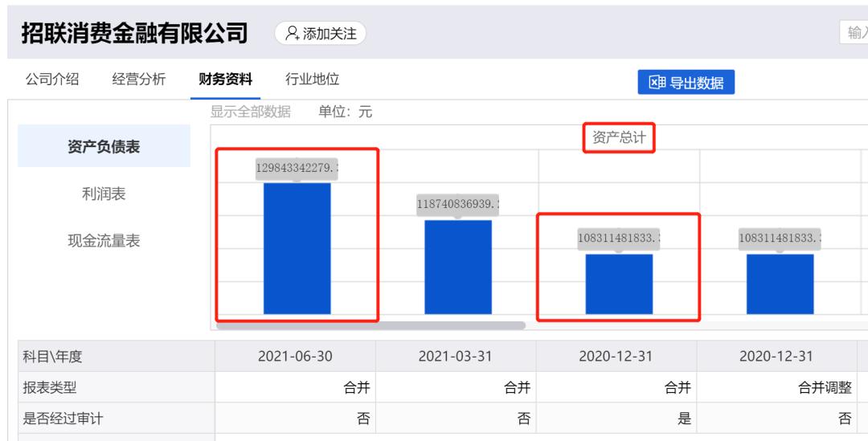Screen dimensions: 868x441
Task: Select 资产负债表 in the sidebar
Action: [104, 146]
